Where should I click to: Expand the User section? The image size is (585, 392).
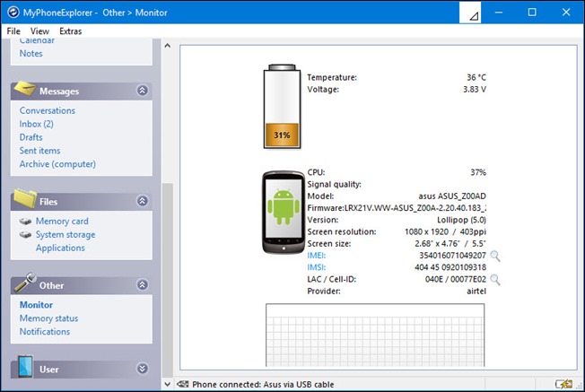[x=142, y=369]
